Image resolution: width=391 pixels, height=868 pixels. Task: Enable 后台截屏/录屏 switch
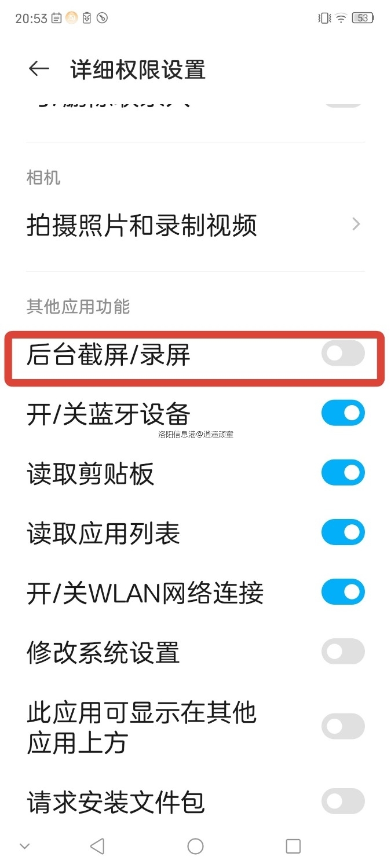click(343, 354)
